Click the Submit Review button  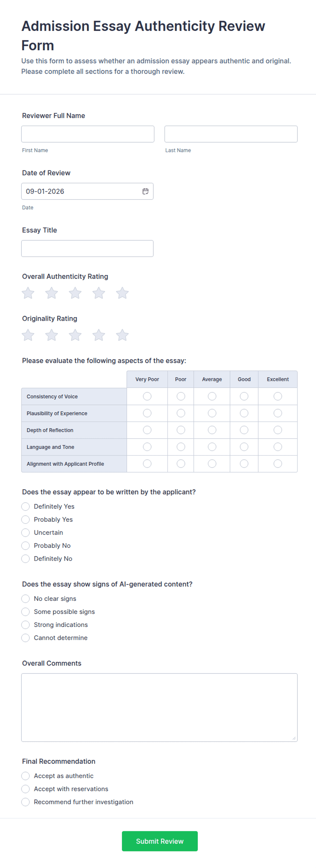click(x=160, y=841)
